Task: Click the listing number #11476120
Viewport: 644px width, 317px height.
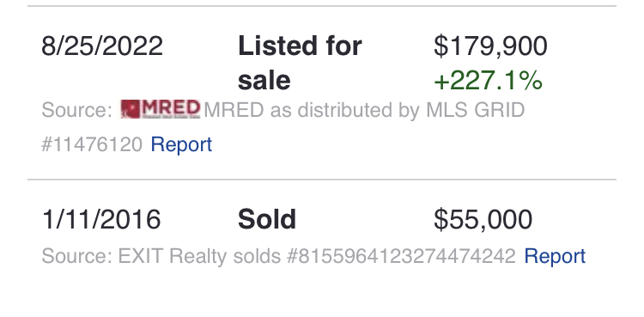Action: 92,144
